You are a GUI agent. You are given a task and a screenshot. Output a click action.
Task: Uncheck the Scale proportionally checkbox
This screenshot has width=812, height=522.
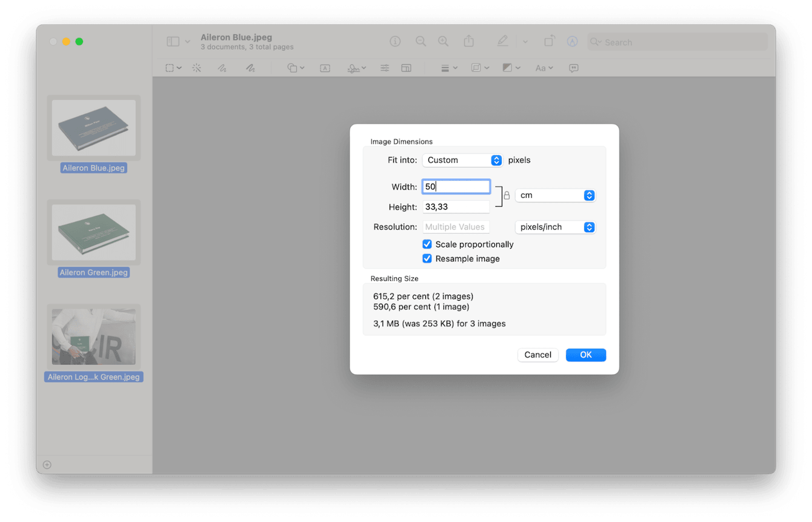pyautogui.click(x=427, y=244)
